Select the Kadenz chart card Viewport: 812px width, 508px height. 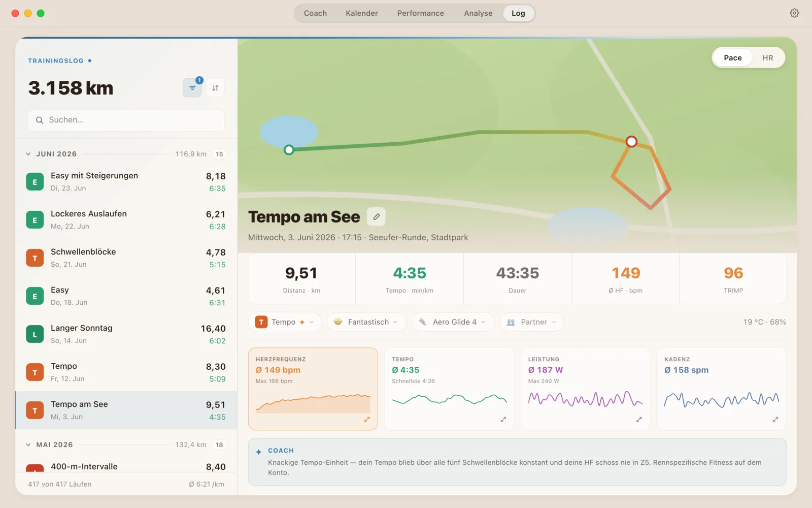(x=722, y=389)
